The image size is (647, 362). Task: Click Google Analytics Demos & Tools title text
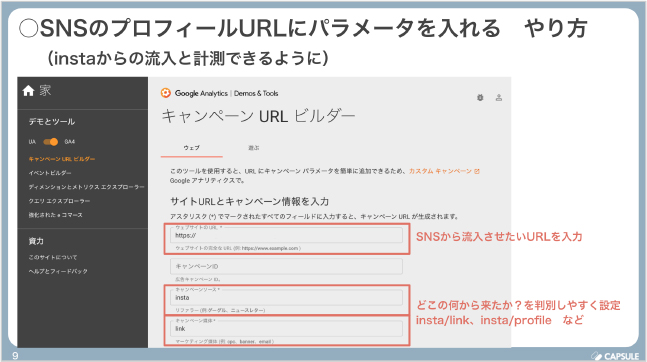pos(227,93)
